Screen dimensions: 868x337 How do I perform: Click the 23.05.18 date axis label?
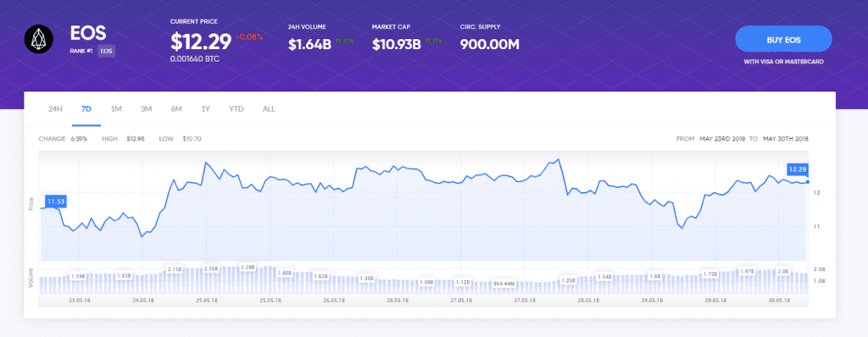pos(79,301)
